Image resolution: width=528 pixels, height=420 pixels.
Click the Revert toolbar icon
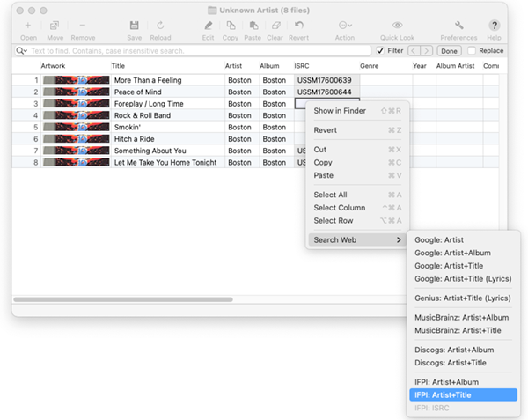[298, 26]
